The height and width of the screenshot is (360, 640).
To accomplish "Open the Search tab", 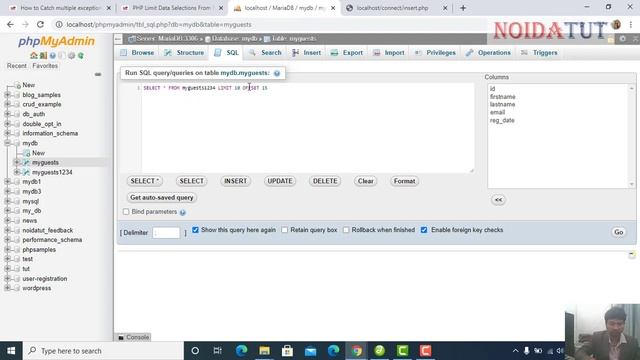I will click(x=266, y=53).
